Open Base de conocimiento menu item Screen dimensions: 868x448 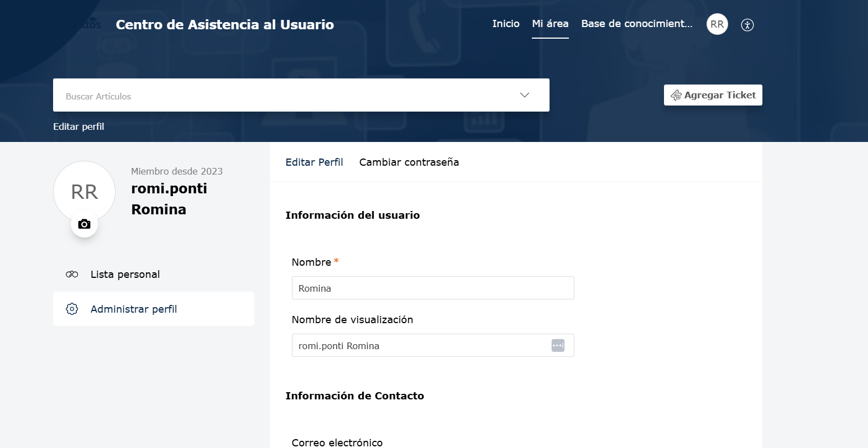click(x=637, y=24)
